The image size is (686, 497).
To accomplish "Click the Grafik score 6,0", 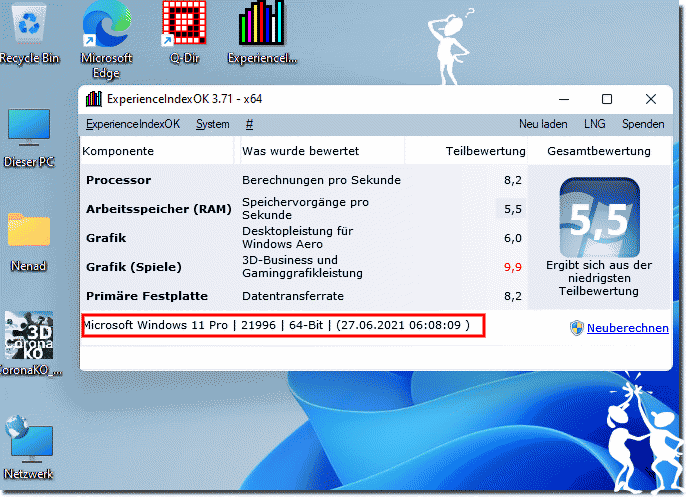I will (513, 238).
